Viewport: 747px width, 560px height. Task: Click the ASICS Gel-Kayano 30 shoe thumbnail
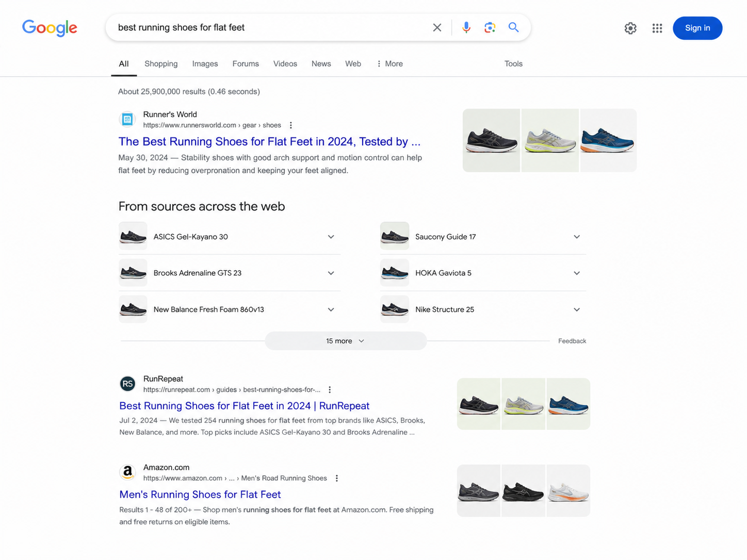[x=133, y=236]
